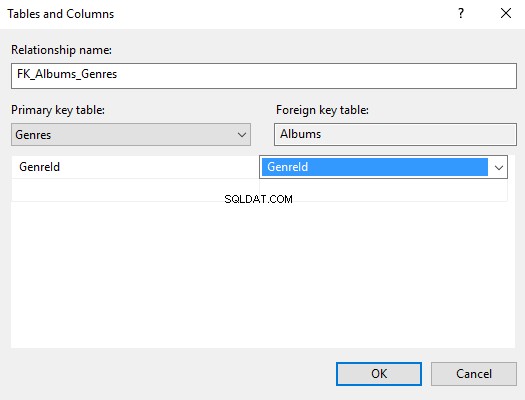
Task: Open the Genres primary key table combo box
Action: pyautogui.click(x=131, y=135)
